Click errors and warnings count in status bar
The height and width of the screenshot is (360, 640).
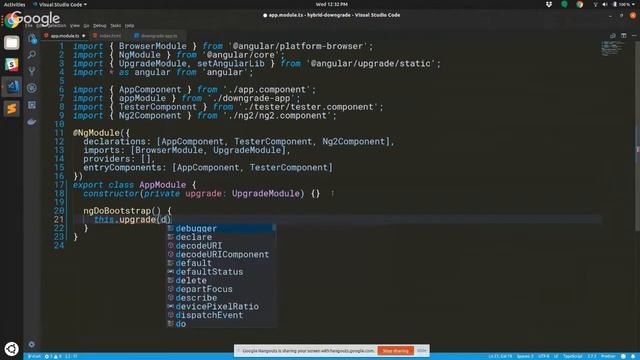(x=53, y=356)
